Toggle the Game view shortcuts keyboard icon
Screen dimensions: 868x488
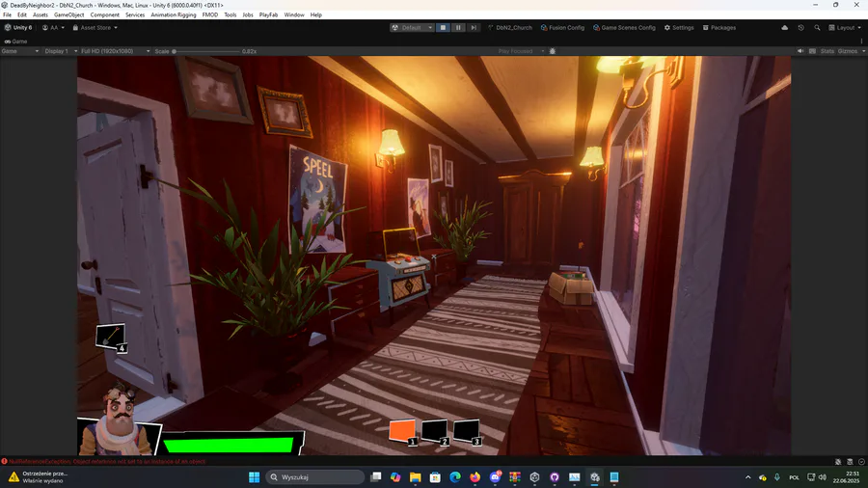pos(812,51)
